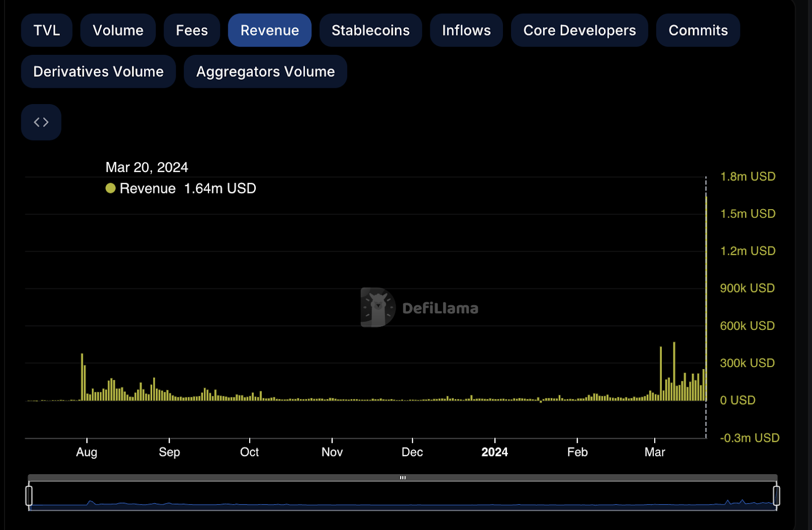Open the Inflows chart tab
Viewport: 812px width, 530px height.
[466, 30]
